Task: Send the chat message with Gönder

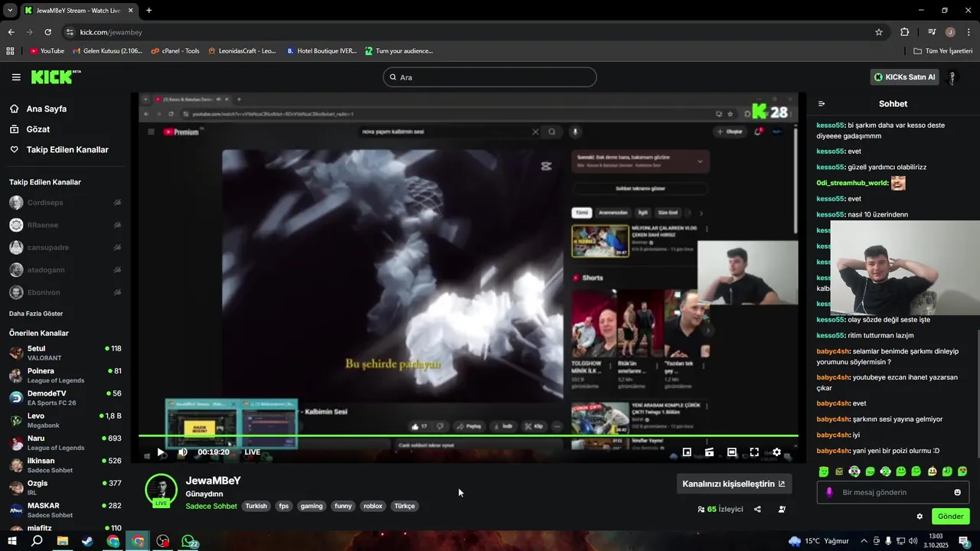Action: (951, 517)
